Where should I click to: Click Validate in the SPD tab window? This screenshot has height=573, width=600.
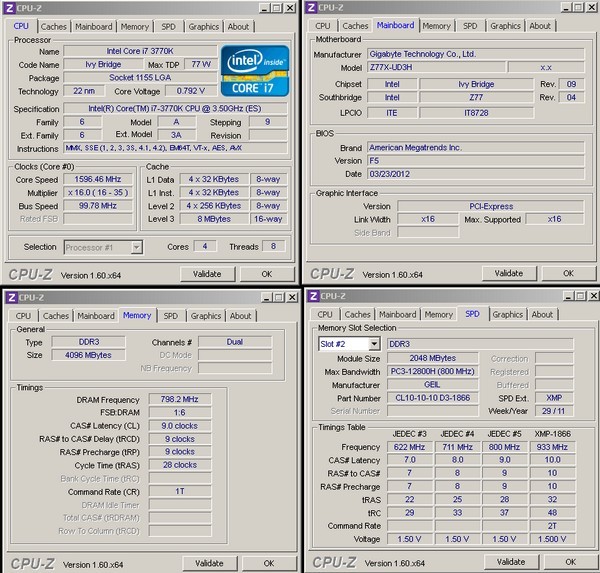[511, 562]
